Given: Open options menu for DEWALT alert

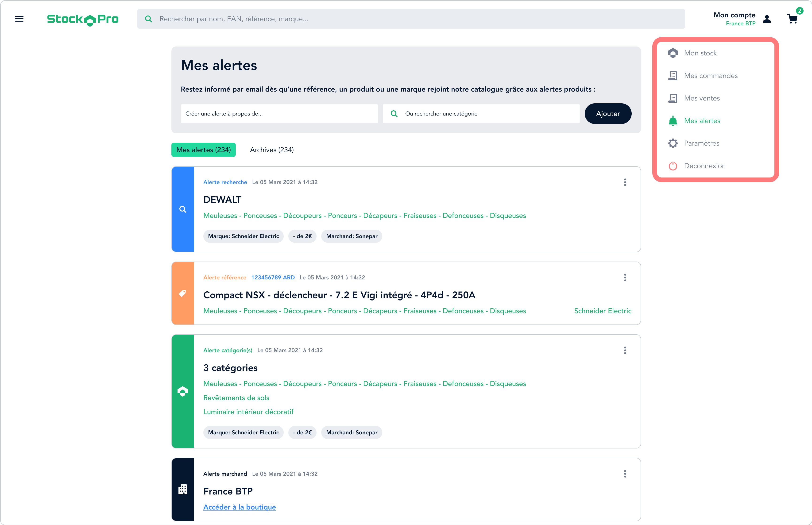Looking at the screenshot, I should click(625, 182).
